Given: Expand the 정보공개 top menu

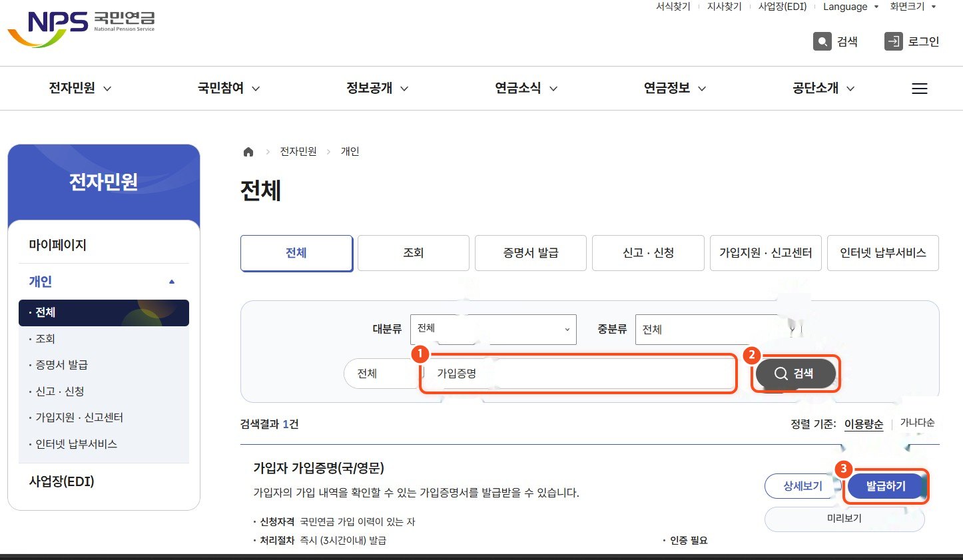Looking at the screenshot, I should [377, 88].
